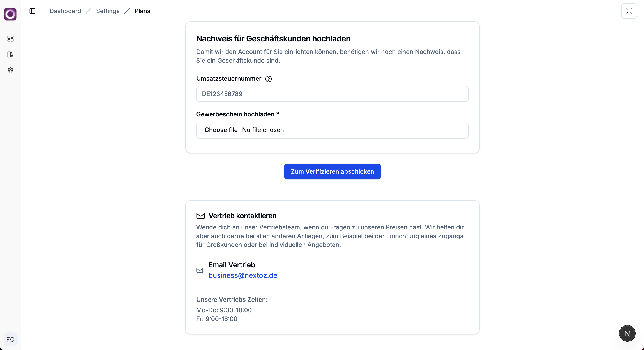
Task: Go to Dashboard breadcrumb
Action: pos(65,11)
